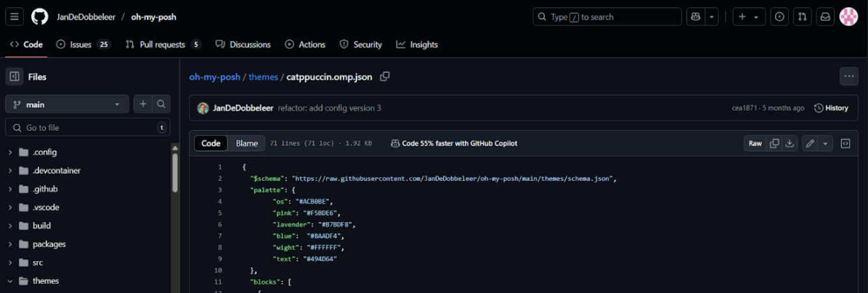Download the raw file icon
Screen dimensions: 868x293
point(789,143)
